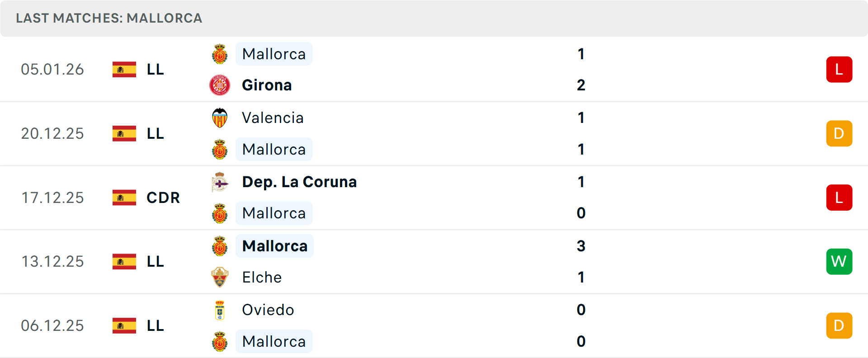Click the Oviedo club crest
Viewport: 868px width, 358px height.
[x=220, y=310]
